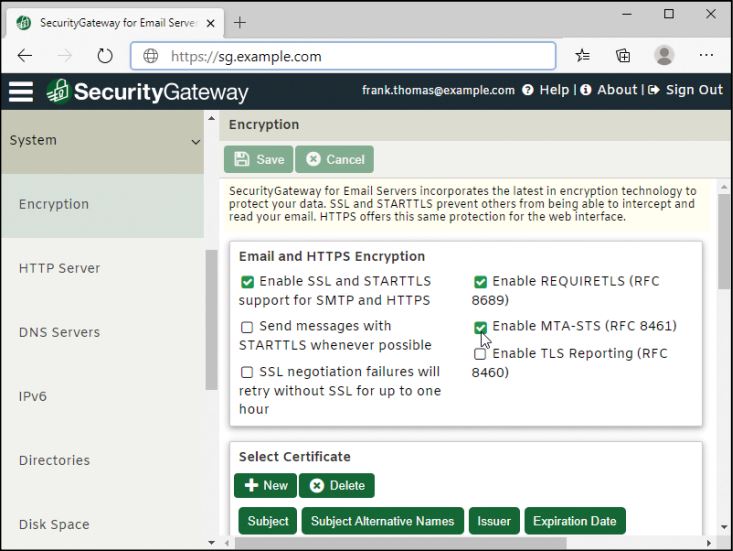Toggle Enable REQUIRETLS checkbox
733x551 pixels.
(x=480, y=282)
